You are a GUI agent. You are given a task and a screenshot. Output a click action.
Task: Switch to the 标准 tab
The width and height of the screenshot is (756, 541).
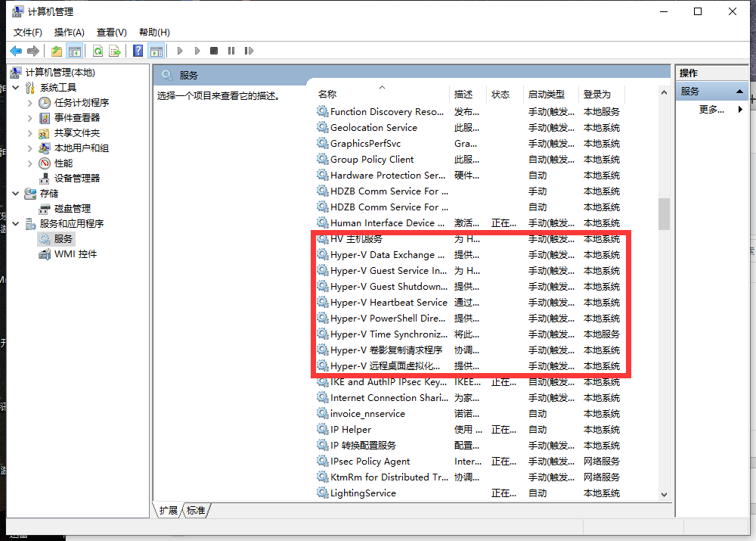pyautogui.click(x=196, y=511)
